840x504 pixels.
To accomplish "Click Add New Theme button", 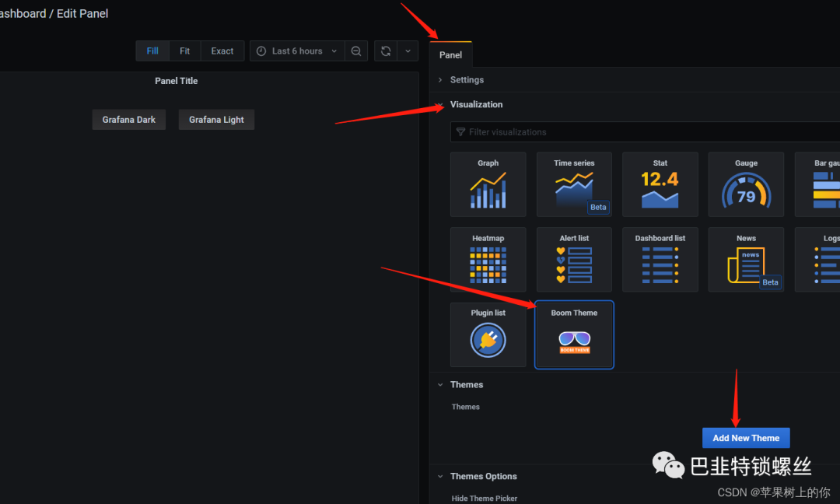I will (746, 438).
